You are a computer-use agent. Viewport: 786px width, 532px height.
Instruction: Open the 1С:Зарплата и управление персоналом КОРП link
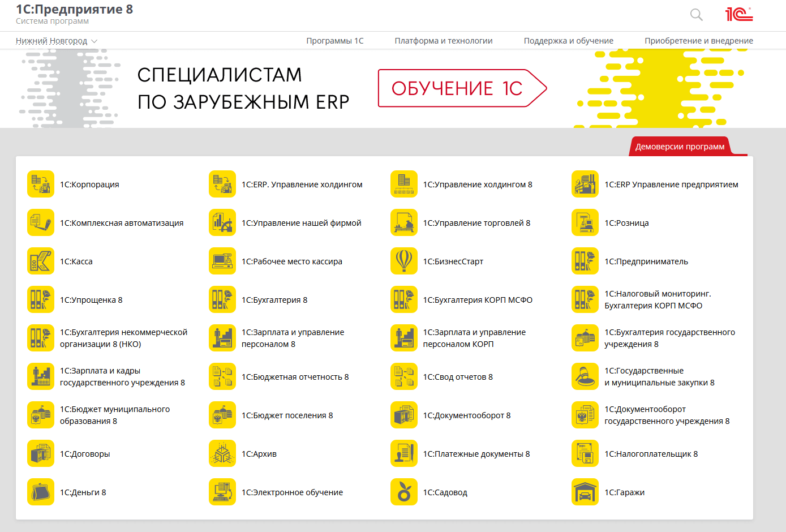(474, 338)
